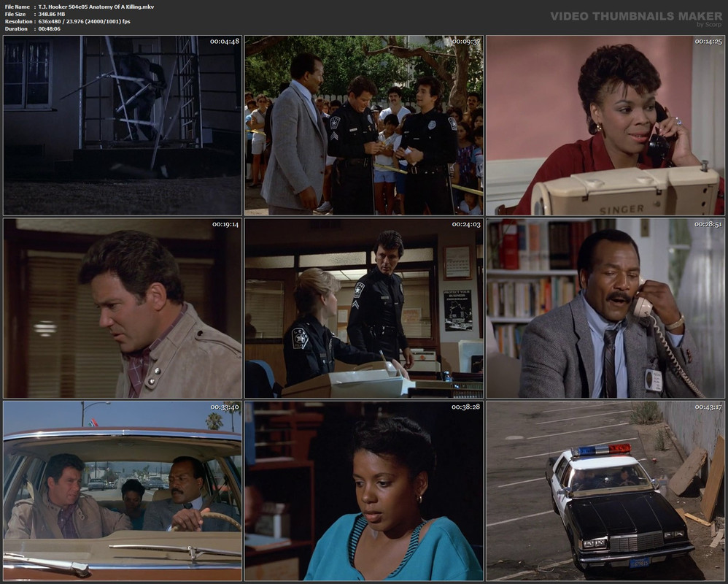Select the thumbnail stamped 00:28:51

(x=605, y=309)
